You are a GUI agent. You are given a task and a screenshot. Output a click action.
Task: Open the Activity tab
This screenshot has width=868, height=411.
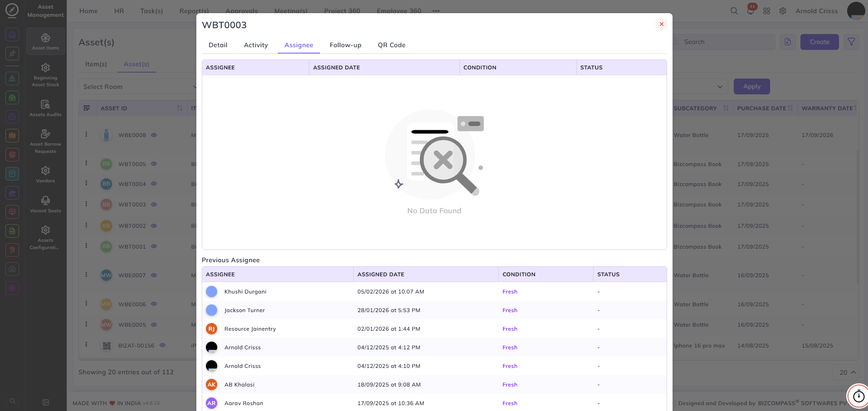[x=256, y=45]
